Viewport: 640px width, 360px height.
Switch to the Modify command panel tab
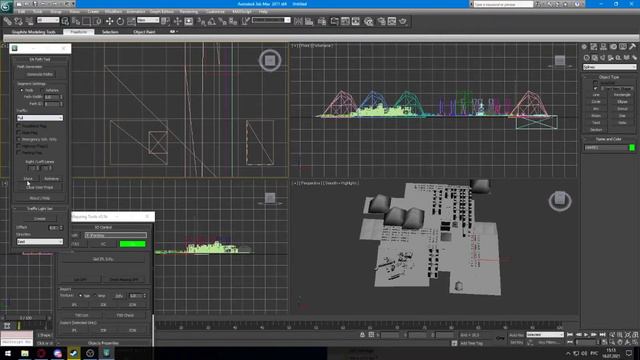coord(593,47)
